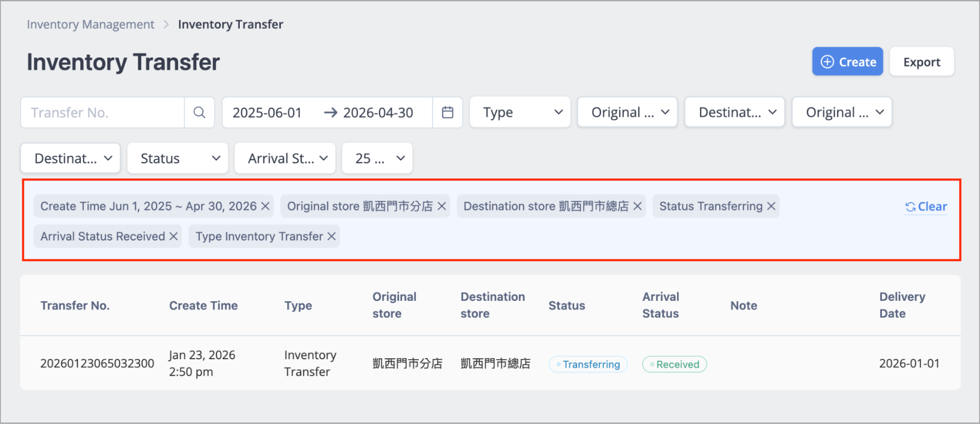
Task: Remove the Original store filter chip
Action: (442, 206)
